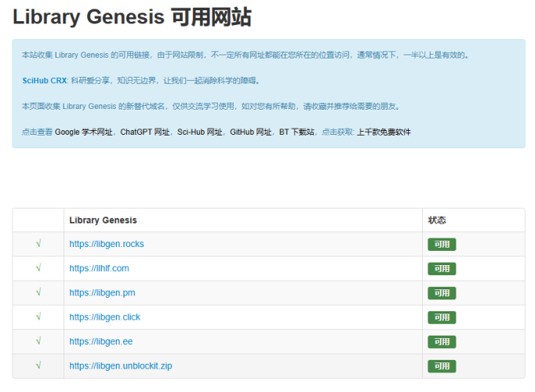The image size is (535, 392).
Task: Visit https://libgen.rocks
Action: point(107,244)
